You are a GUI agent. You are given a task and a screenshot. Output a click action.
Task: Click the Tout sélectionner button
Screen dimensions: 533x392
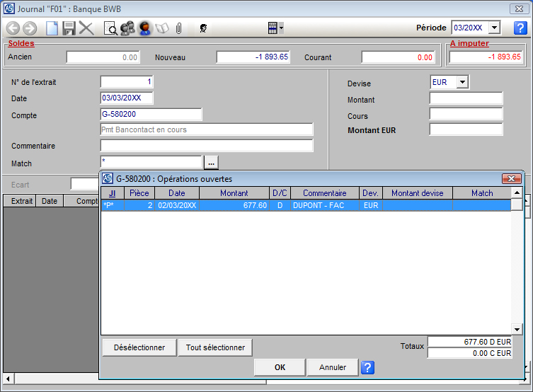click(x=215, y=347)
